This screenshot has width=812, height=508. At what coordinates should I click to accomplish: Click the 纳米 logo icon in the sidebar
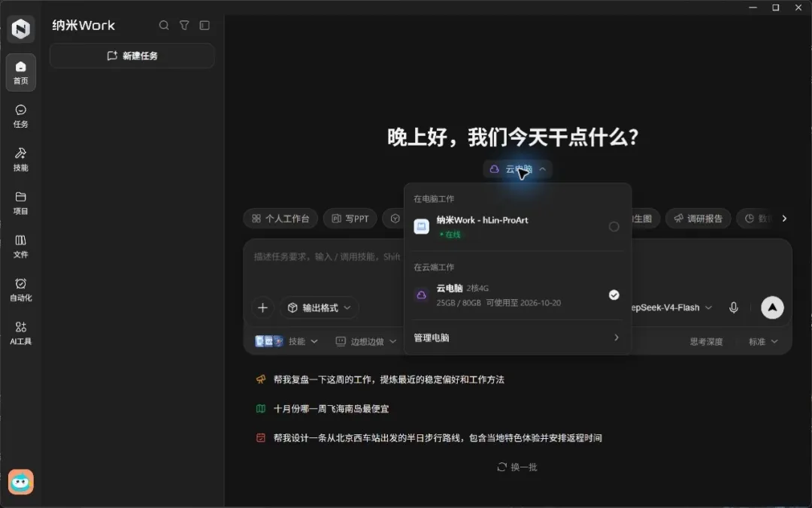click(x=21, y=29)
